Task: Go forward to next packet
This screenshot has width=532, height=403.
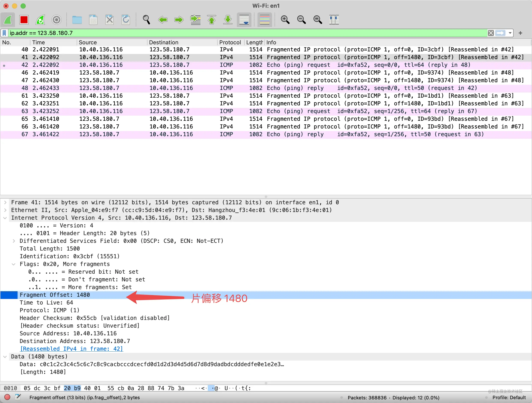Action: (179, 20)
